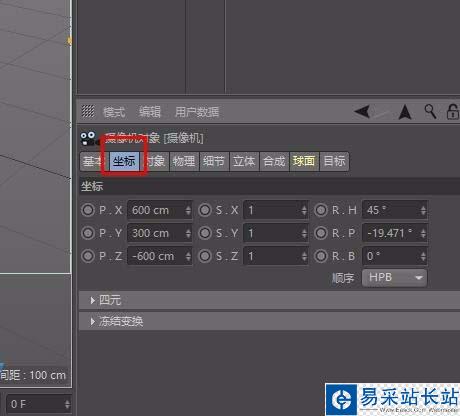Open the 目标 tab
This screenshot has height=416, width=460.
pos(334,162)
